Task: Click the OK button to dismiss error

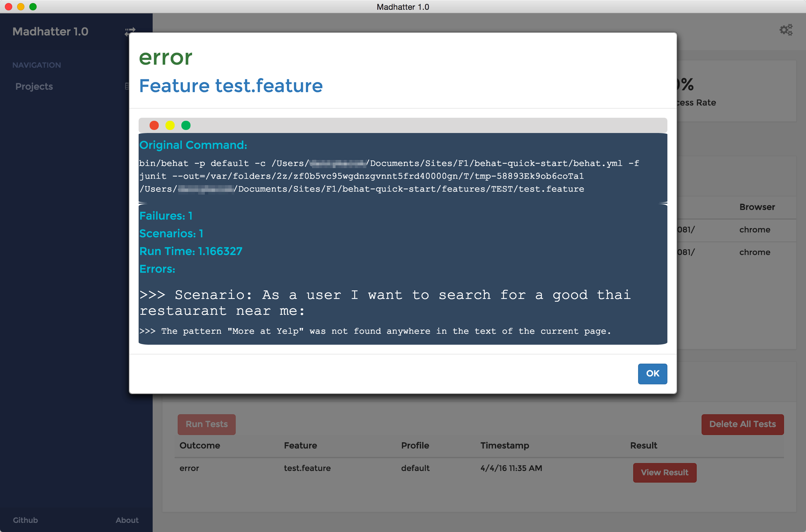Action: pos(652,373)
